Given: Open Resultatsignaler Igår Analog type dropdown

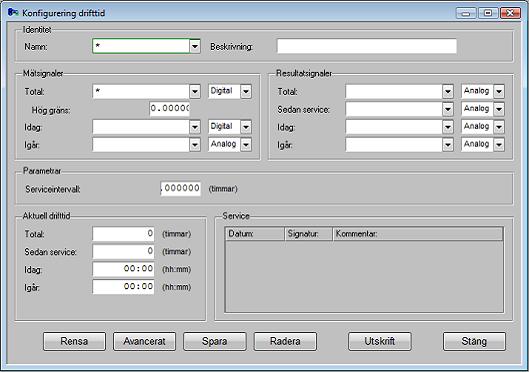Looking at the screenshot, I should (x=499, y=145).
